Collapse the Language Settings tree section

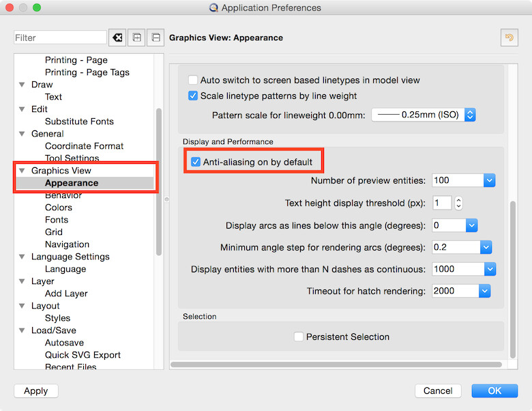click(22, 257)
